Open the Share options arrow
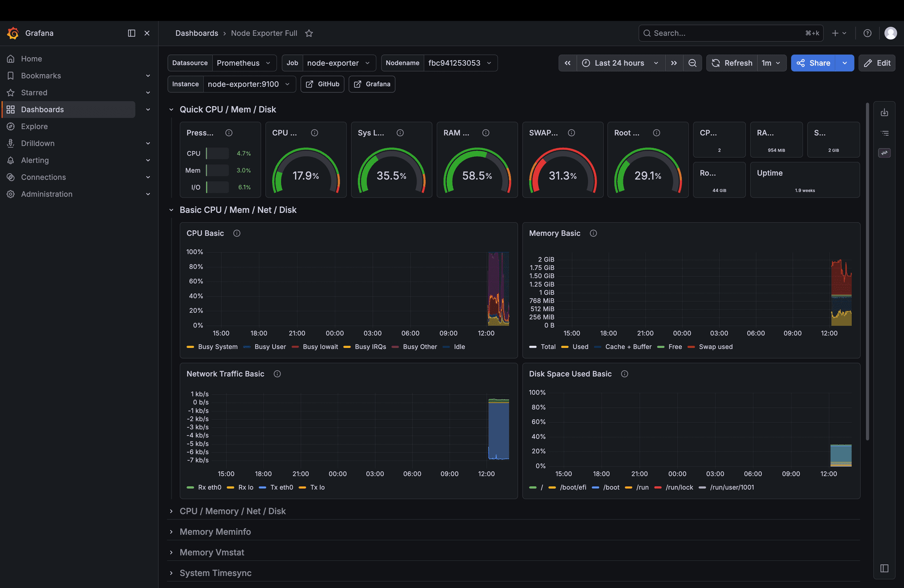Viewport: 904px width, 588px height. pos(845,63)
